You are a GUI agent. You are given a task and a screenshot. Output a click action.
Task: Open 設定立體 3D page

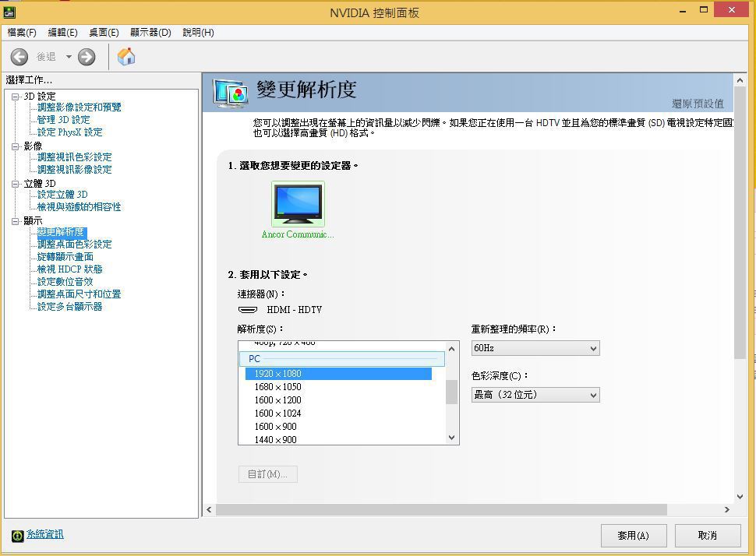coord(62,195)
